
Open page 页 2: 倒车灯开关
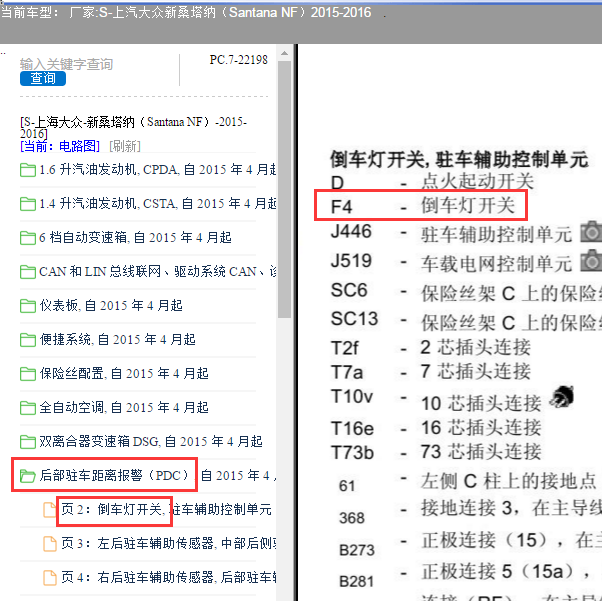click(166, 509)
